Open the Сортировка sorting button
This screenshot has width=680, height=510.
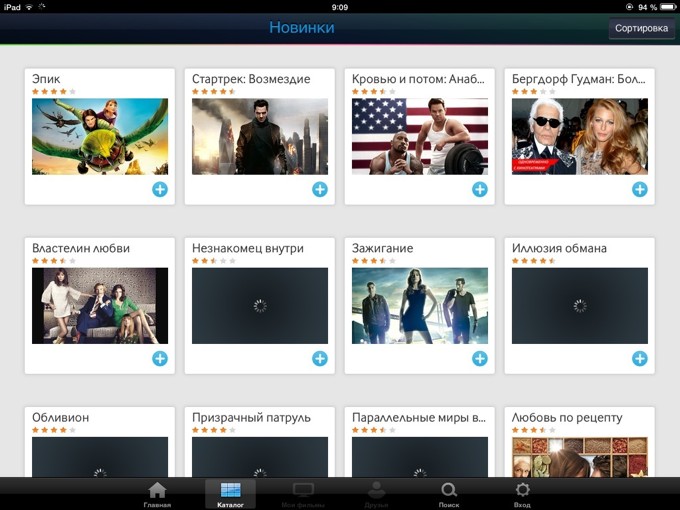coord(641,29)
